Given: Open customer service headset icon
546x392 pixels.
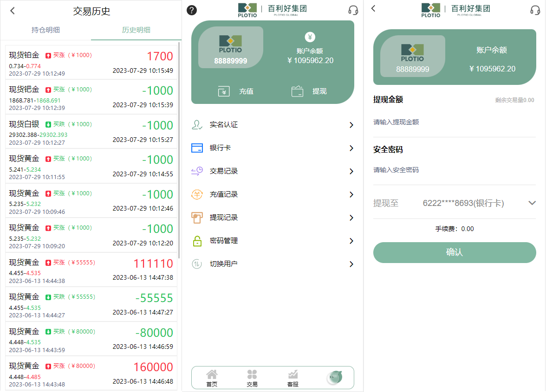Looking at the screenshot, I should (x=353, y=10).
